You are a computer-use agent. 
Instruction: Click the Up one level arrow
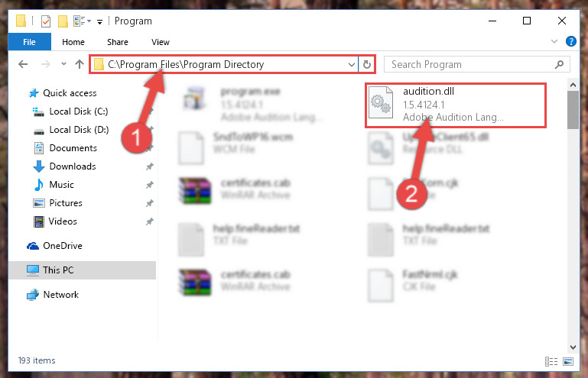click(x=79, y=64)
